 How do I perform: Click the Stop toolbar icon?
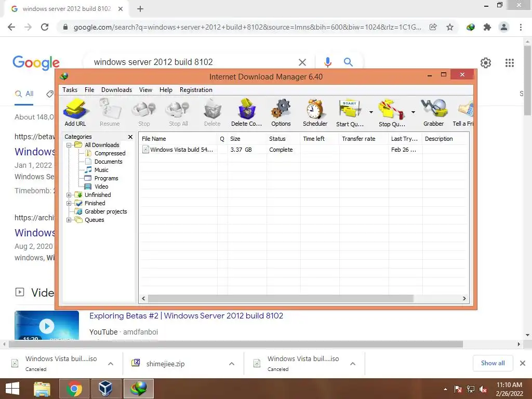[144, 112]
